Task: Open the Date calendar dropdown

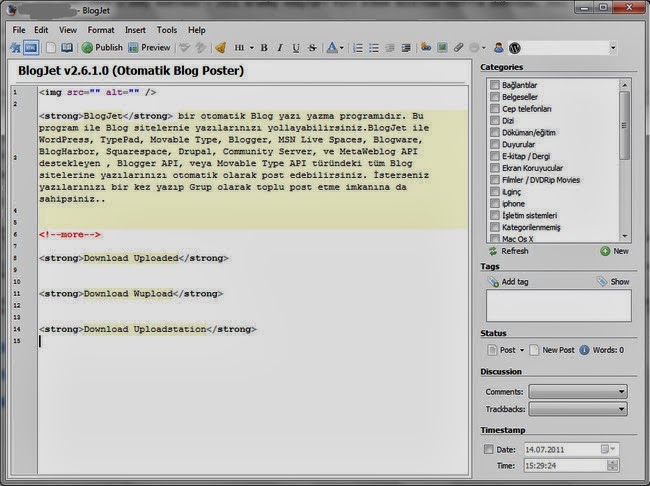Action: pyautogui.click(x=609, y=449)
